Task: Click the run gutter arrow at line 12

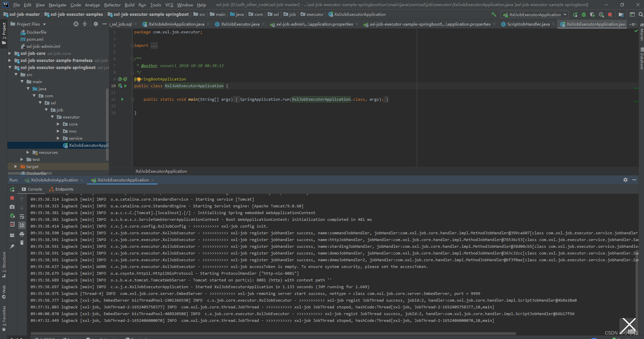Action: coord(122,99)
